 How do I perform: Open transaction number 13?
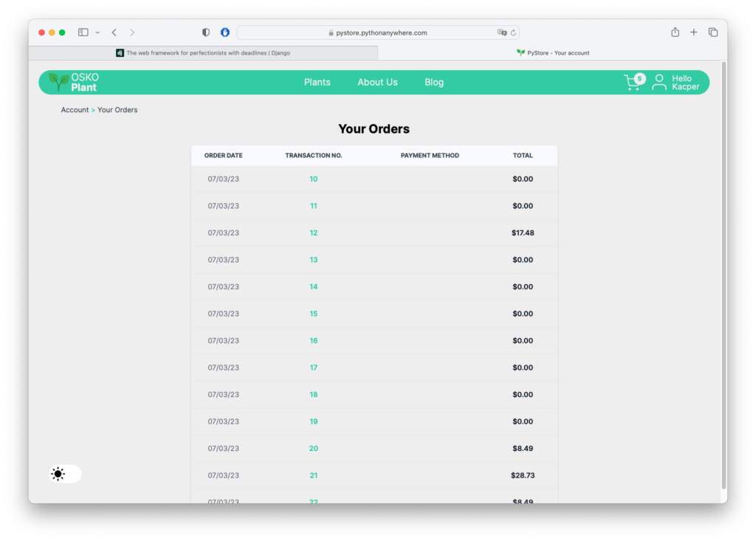tap(313, 260)
